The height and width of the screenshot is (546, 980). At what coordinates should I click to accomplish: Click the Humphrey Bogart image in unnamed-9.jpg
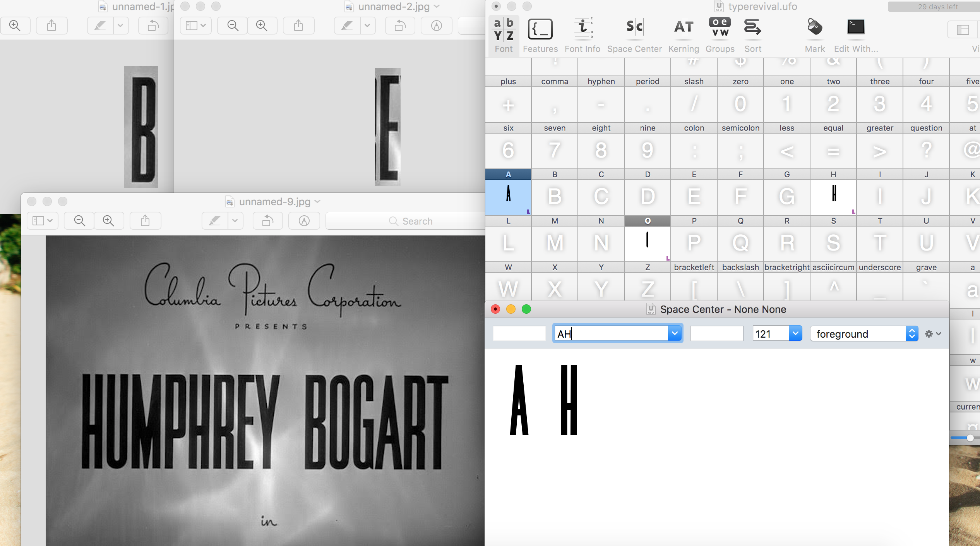click(265, 391)
